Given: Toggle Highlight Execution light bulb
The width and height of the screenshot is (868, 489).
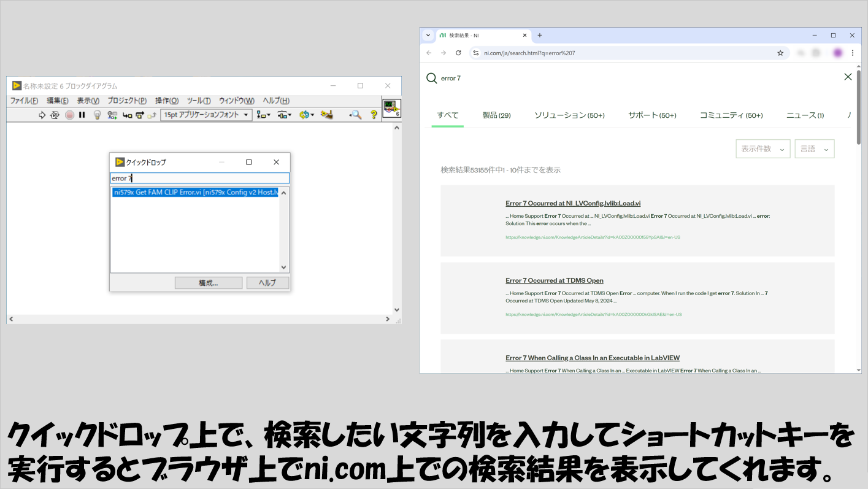Looking at the screenshot, I should 97,115.
